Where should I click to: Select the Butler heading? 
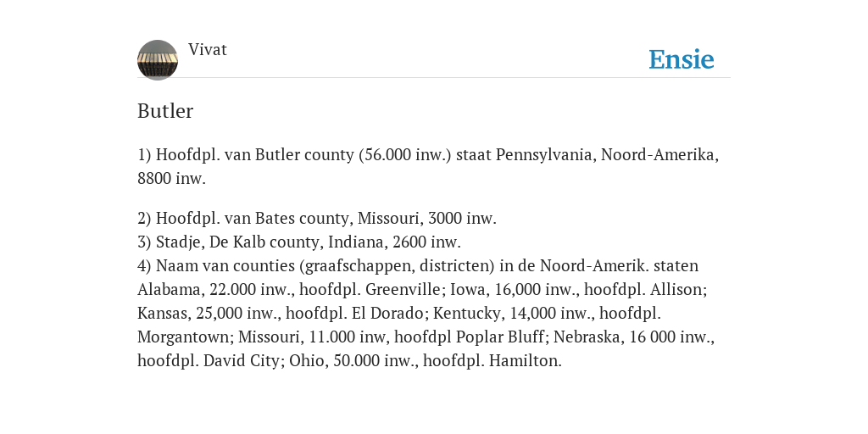point(165,111)
